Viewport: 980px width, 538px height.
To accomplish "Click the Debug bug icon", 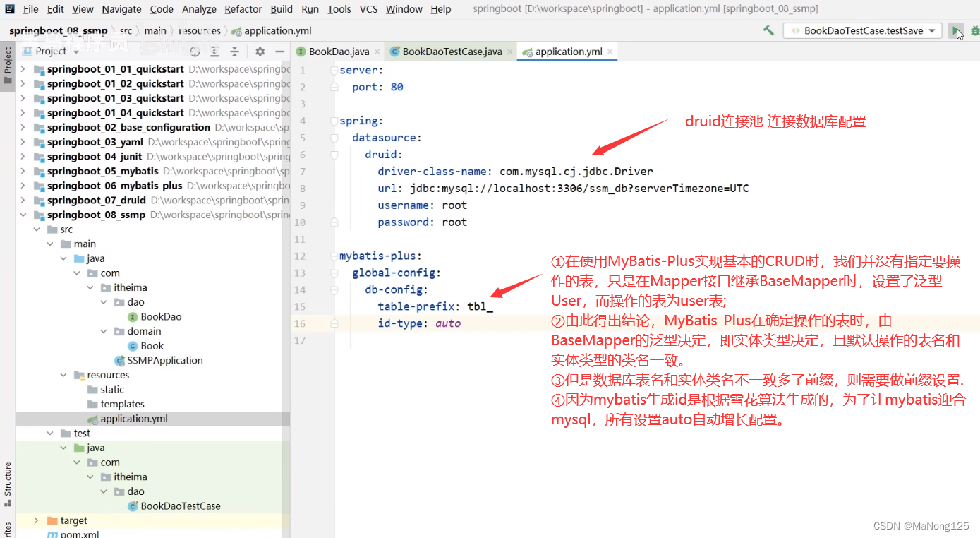I will pyautogui.click(x=975, y=30).
